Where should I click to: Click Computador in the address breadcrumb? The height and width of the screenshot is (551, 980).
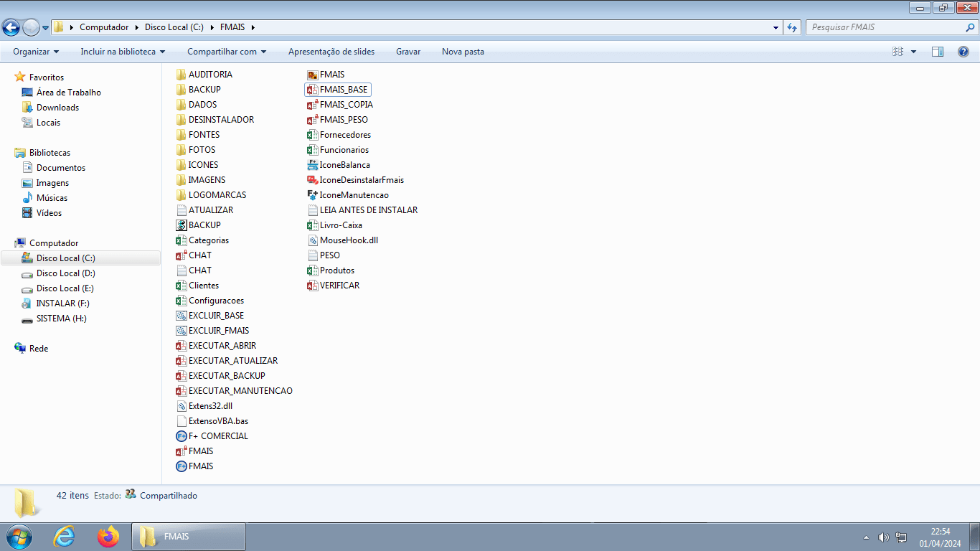tap(104, 27)
